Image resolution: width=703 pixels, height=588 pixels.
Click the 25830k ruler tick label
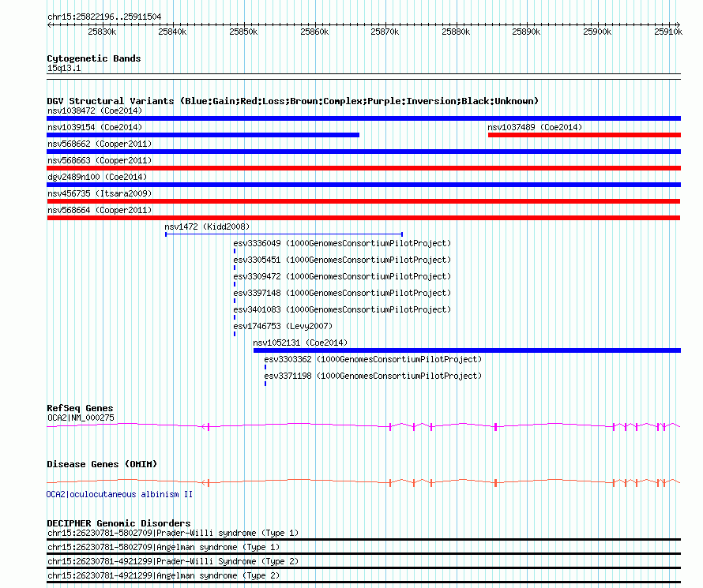[102, 32]
